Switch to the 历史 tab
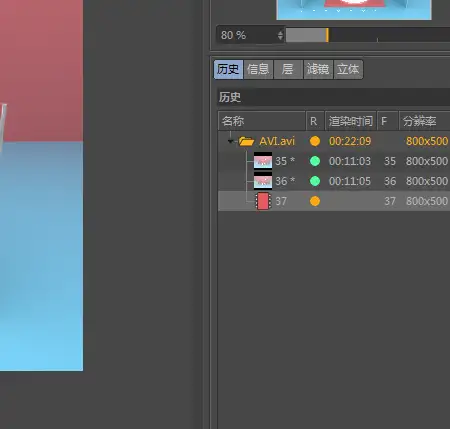Viewport: 450px width, 429px height. 228,69
